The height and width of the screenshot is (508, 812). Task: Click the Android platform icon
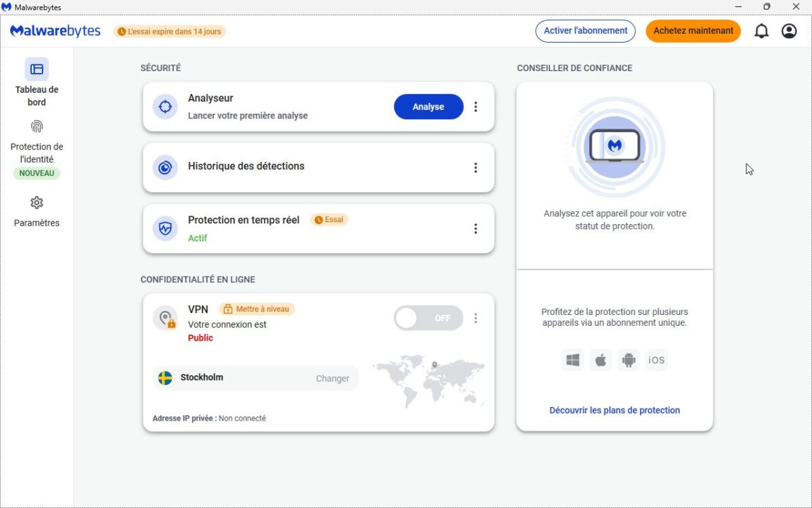pos(629,360)
